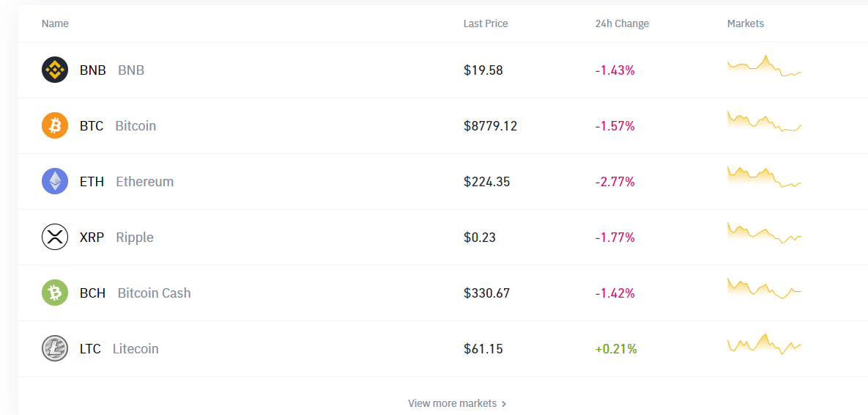Click the green Bitcoin Cash logo
Image resolution: width=868 pixels, height=415 pixels.
click(55, 293)
